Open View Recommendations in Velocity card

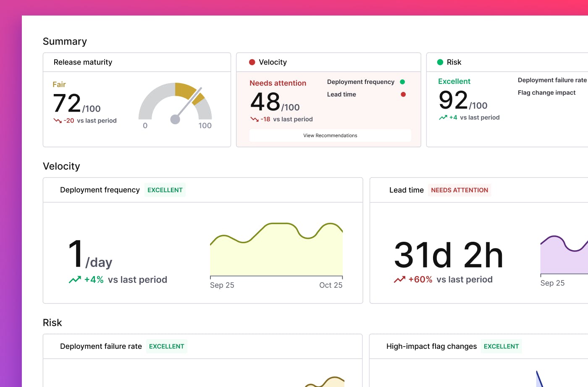(x=330, y=136)
